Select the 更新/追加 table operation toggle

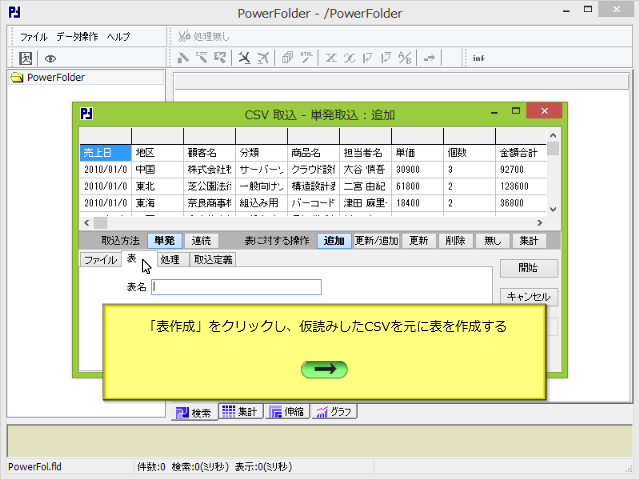[376, 240]
